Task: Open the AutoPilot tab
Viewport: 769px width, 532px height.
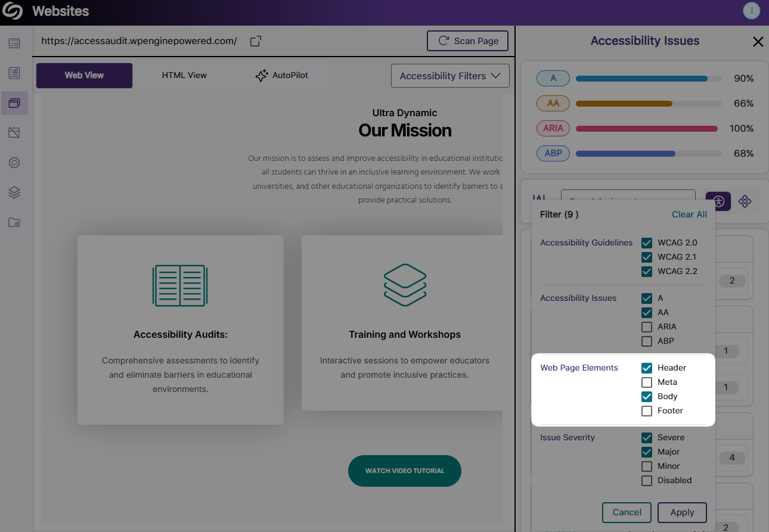Action: coord(281,76)
